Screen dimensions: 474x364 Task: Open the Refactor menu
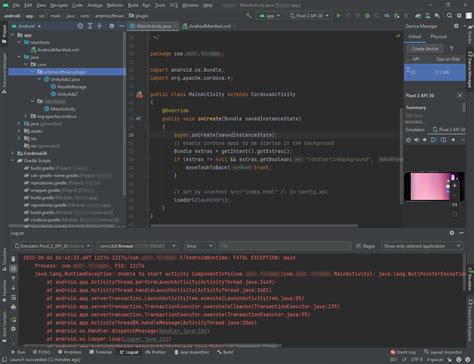pos(115,5)
